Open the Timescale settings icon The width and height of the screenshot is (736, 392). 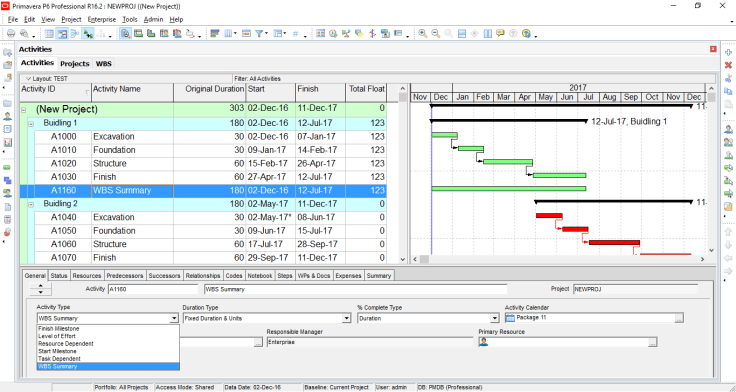pos(246,33)
